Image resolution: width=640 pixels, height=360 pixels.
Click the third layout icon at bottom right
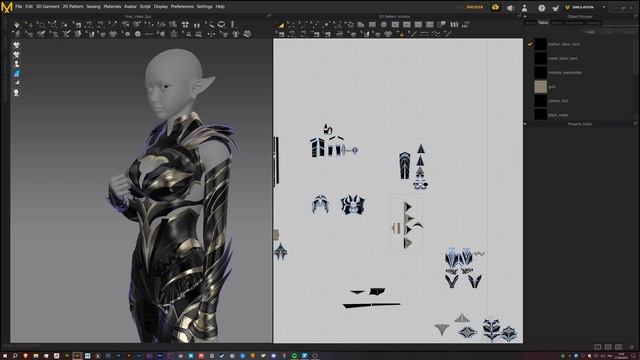619,347
